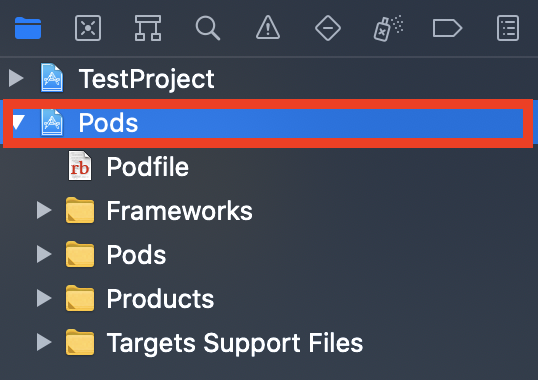Expand the Products folder triangle
The image size is (538, 380).
click(x=44, y=298)
